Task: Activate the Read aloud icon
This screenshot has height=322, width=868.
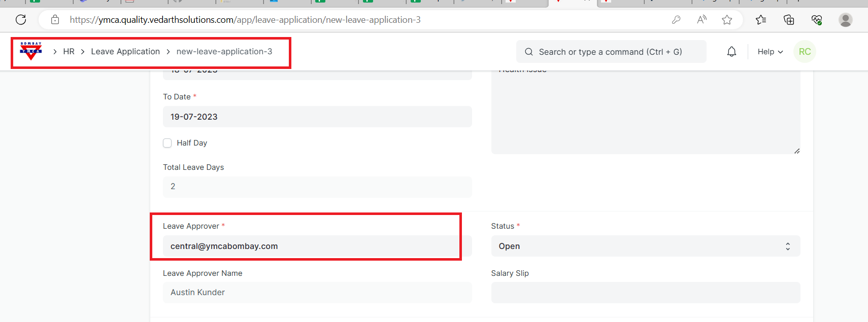Action: 702,20
